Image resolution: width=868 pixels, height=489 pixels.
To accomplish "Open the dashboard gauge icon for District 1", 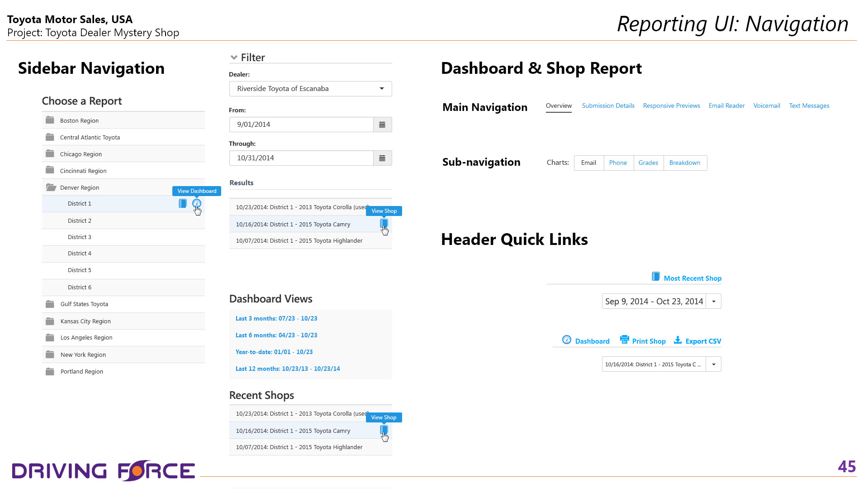I will (196, 204).
